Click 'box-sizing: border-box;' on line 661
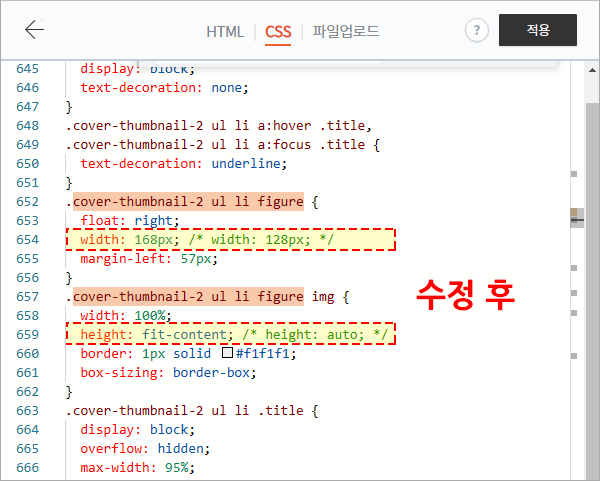Viewport: 600px width, 481px height. click(x=168, y=373)
